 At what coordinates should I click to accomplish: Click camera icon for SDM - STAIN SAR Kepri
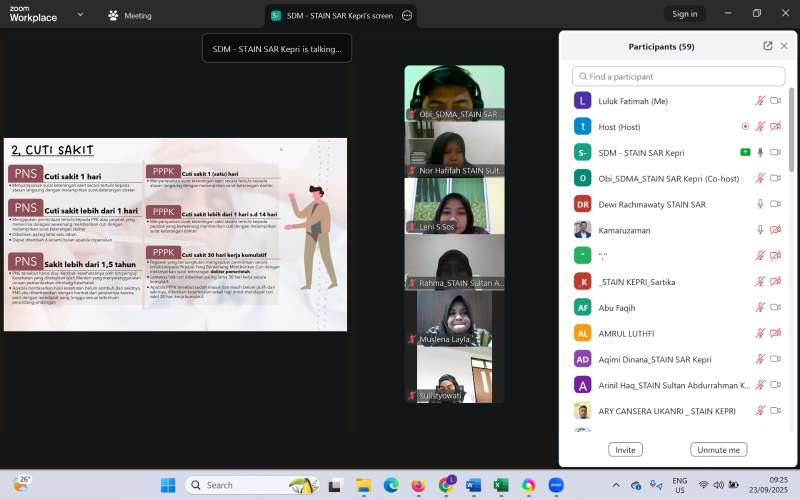[775, 152]
